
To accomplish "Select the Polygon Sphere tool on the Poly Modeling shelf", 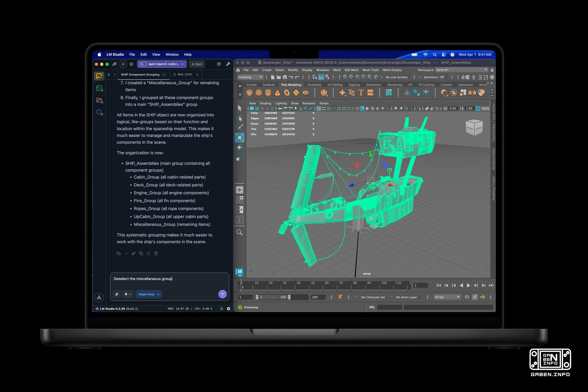I will point(249,93).
